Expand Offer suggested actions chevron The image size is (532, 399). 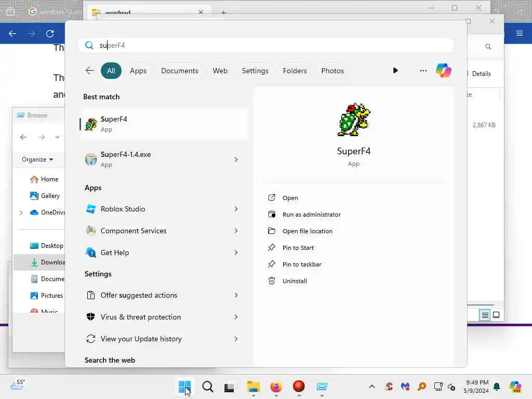pyautogui.click(x=236, y=295)
